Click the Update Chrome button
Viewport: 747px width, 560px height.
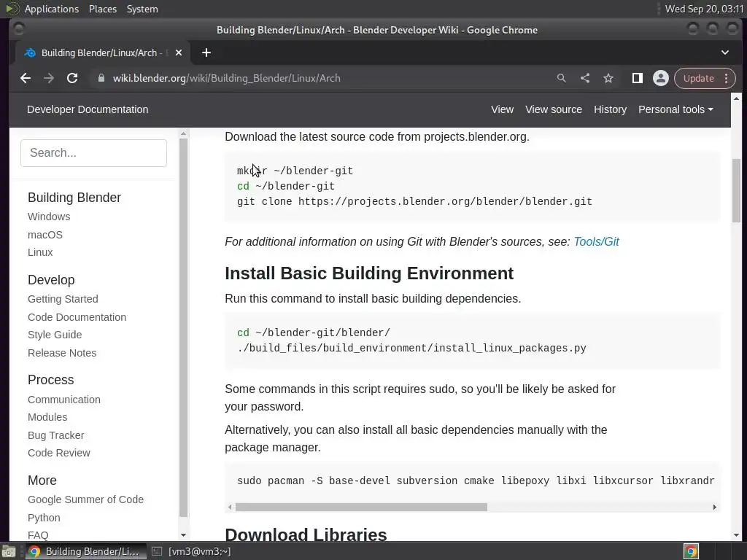pos(698,78)
